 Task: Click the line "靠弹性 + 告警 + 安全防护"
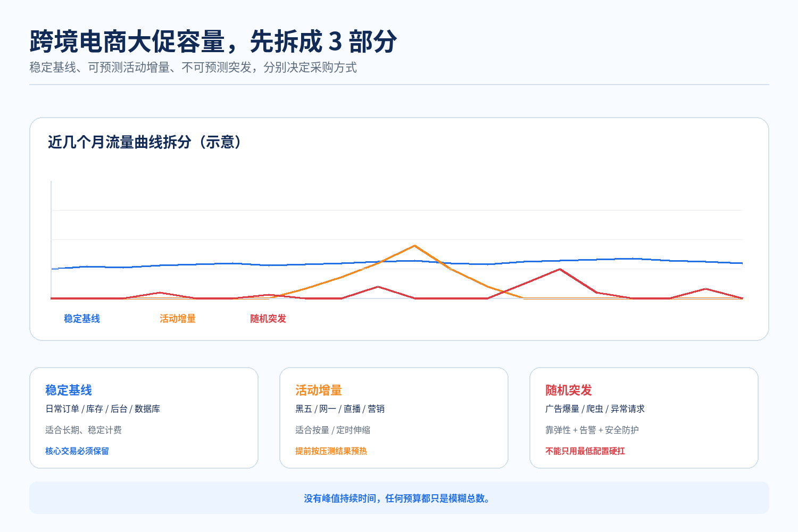tap(592, 430)
